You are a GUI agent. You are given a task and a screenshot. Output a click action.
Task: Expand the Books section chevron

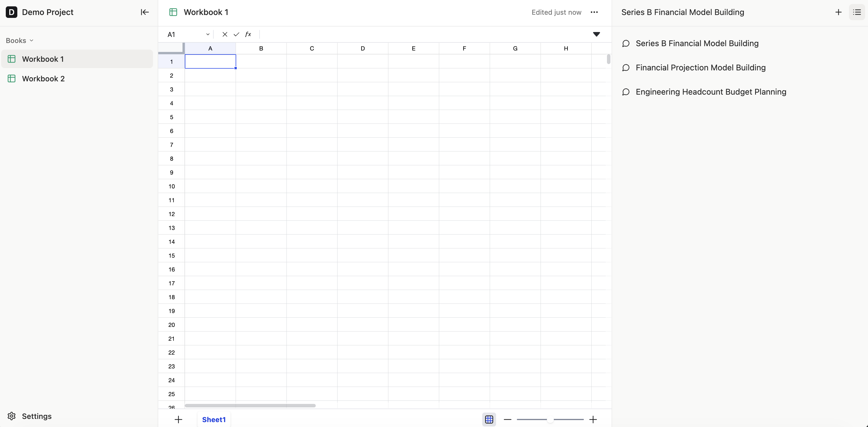point(32,40)
